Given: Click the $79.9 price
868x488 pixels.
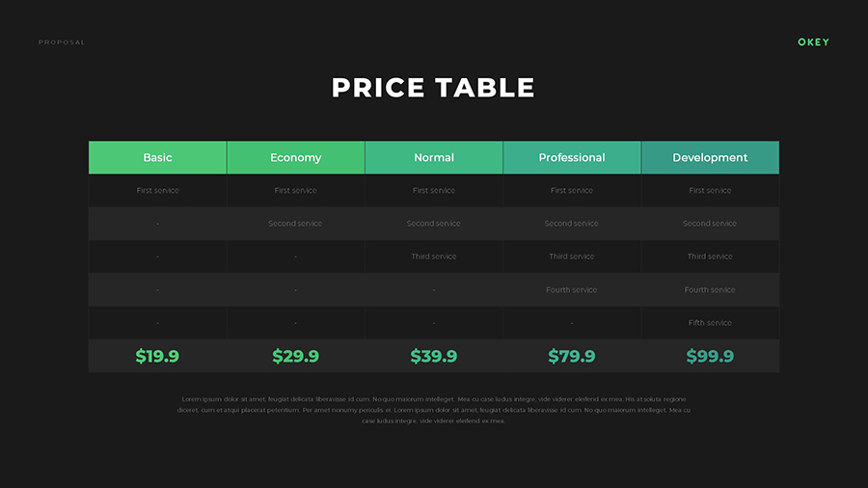Looking at the screenshot, I should pyautogui.click(x=572, y=356).
